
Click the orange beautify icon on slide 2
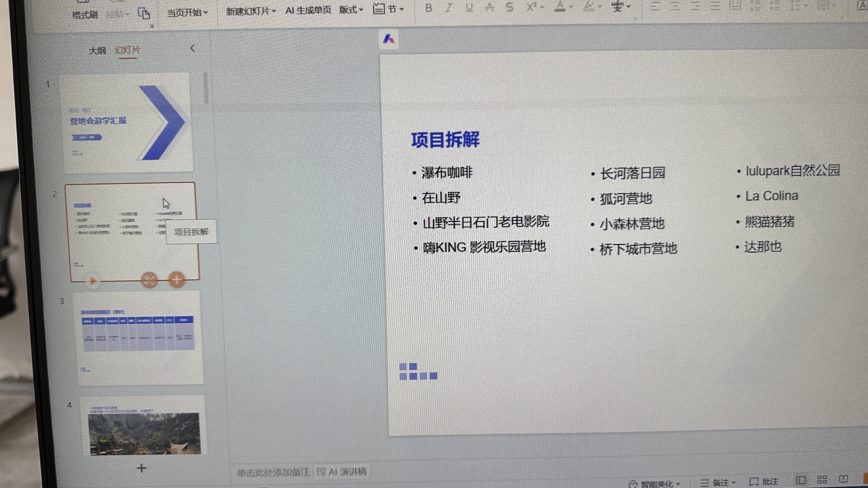pyautogui.click(x=149, y=280)
